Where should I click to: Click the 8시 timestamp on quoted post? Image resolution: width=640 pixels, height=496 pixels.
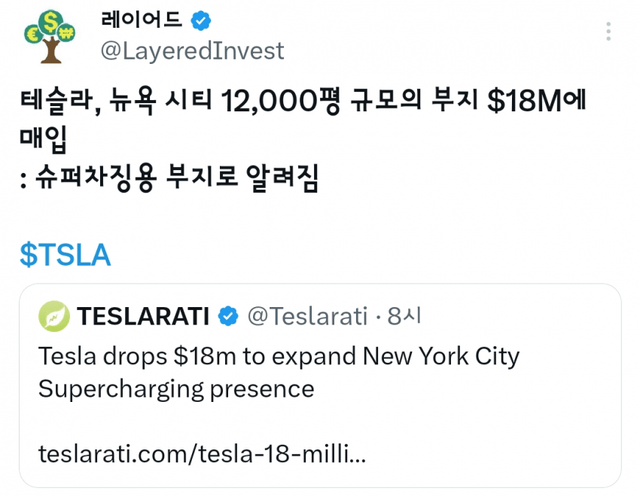[404, 317]
